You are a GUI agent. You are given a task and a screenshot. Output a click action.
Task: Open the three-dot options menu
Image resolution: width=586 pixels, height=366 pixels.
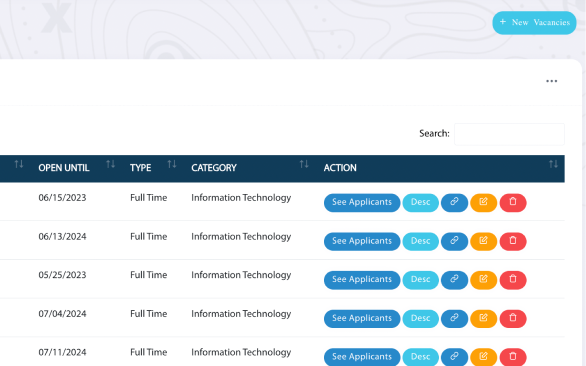click(551, 81)
